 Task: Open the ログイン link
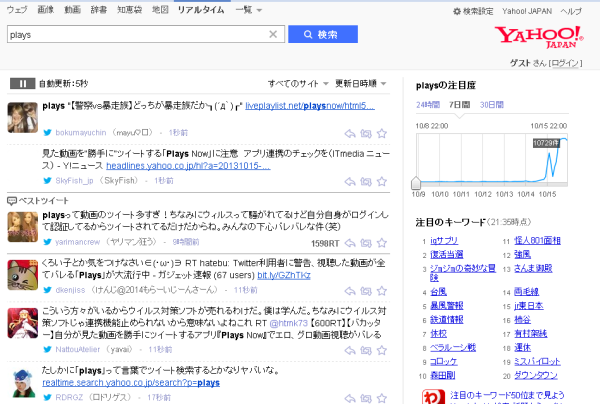click(x=566, y=63)
